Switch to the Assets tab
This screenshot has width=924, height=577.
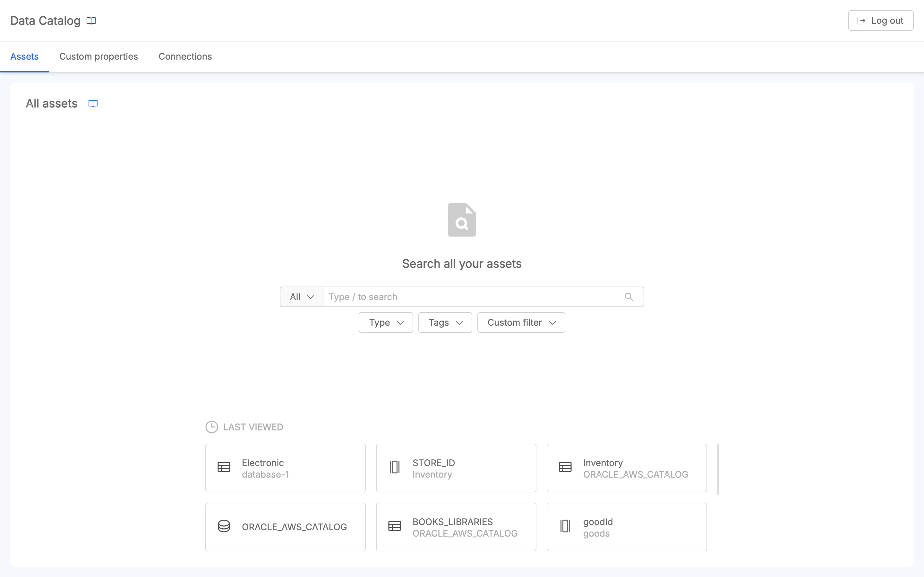click(24, 56)
